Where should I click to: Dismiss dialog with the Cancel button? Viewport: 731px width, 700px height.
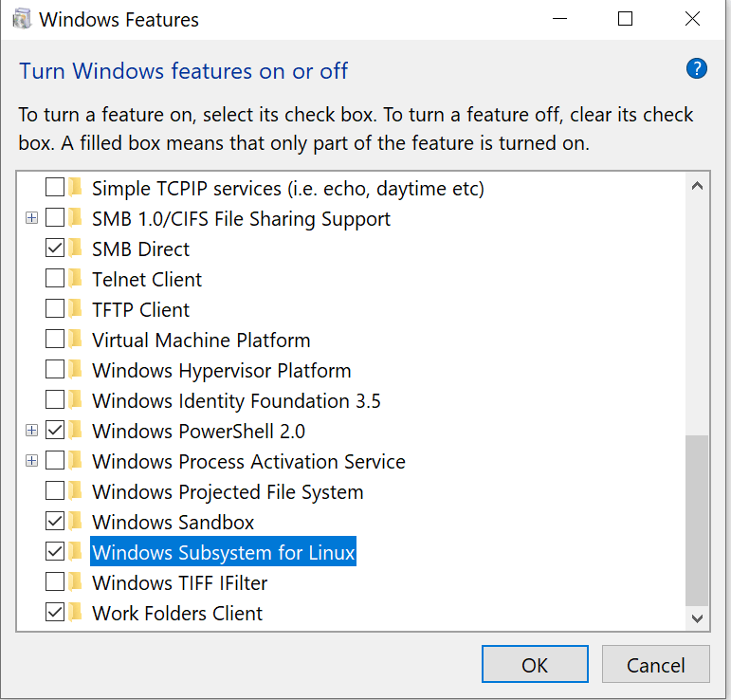[655, 664]
